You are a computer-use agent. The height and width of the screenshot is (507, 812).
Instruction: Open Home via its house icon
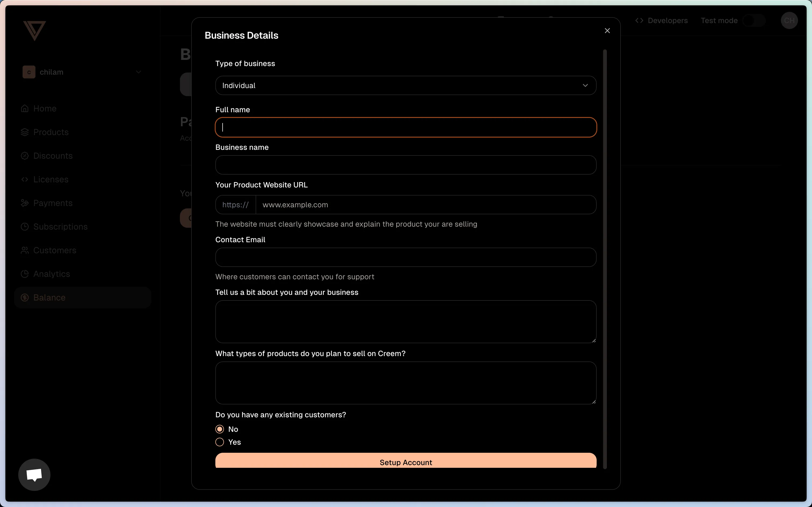click(25, 108)
